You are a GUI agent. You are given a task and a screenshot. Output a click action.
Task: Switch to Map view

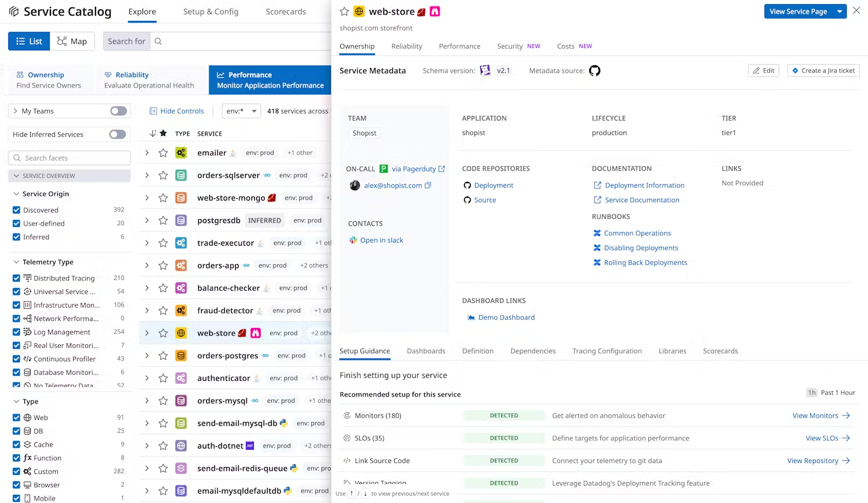point(72,41)
